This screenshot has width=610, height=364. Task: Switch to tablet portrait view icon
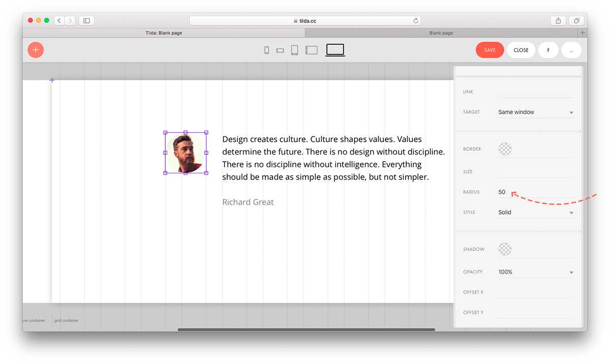(294, 50)
